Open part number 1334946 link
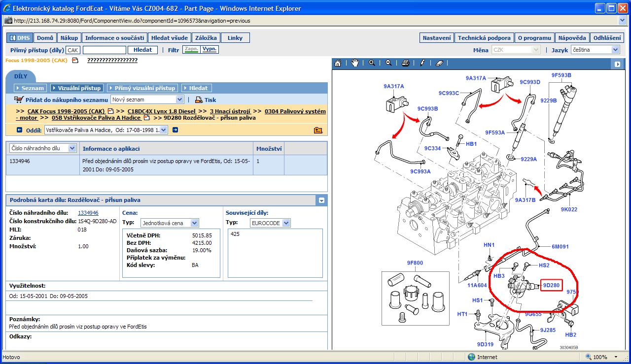 point(88,213)
